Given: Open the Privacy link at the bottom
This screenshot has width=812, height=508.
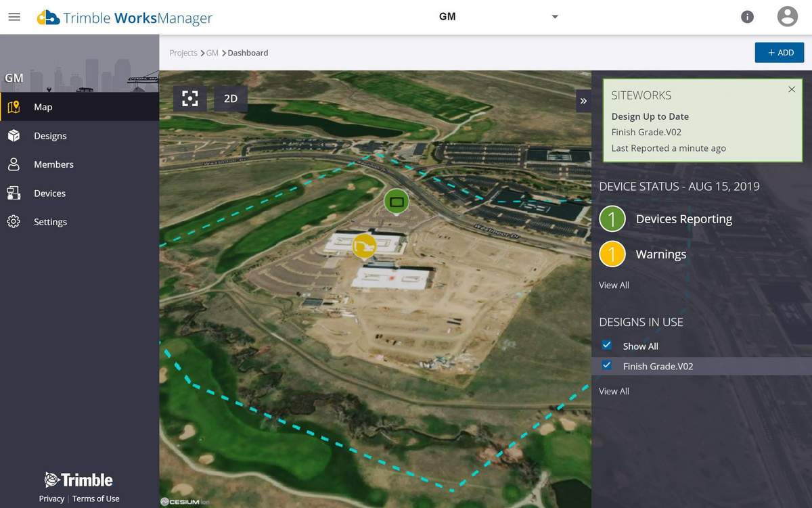Looking at the screenshot, I should click(51, 499).
